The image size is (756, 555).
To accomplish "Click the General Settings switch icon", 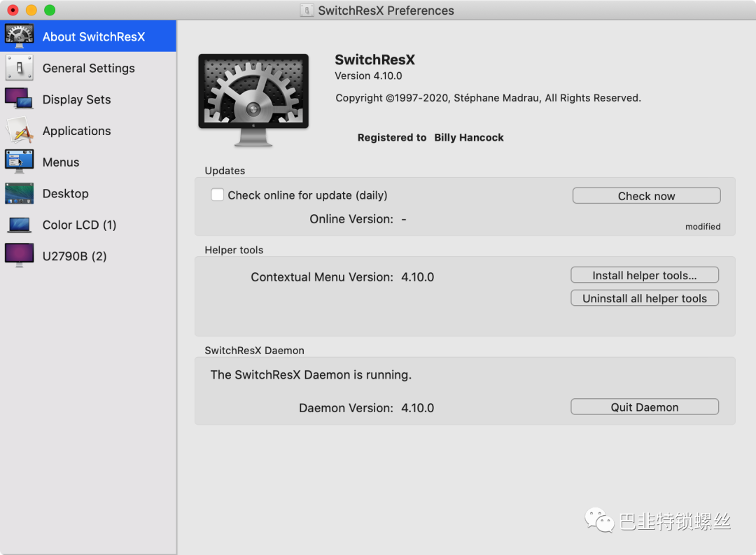I will click(x=20, y=67).
